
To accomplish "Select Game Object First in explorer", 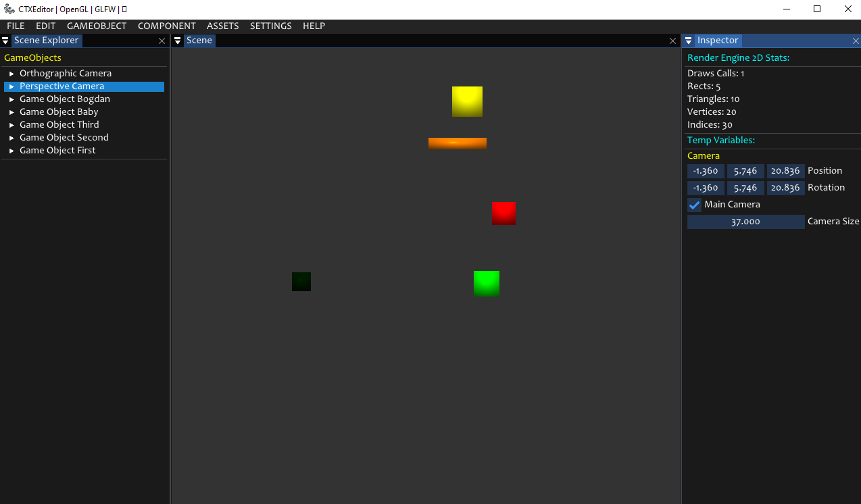I will 57,151.
